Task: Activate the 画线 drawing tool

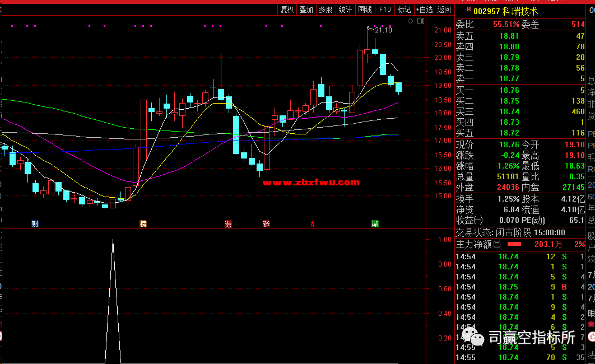Action: point(365,10)
